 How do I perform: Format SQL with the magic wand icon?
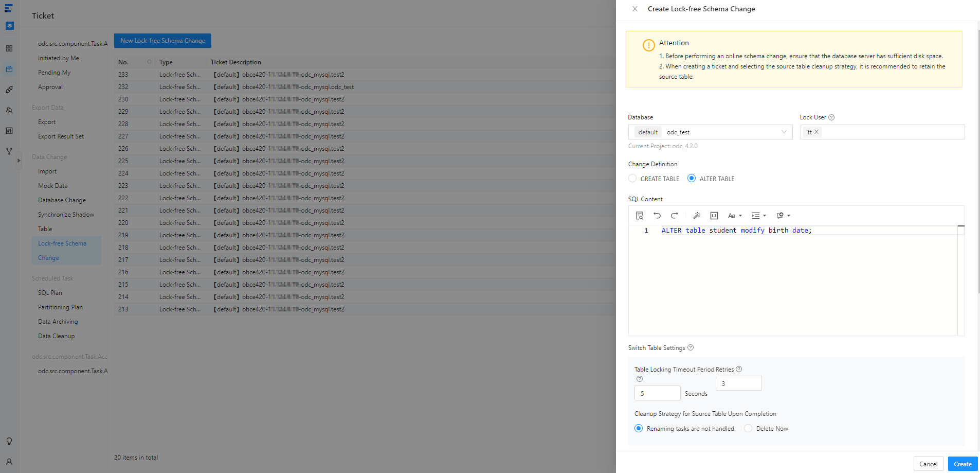(x=697, y=216)
